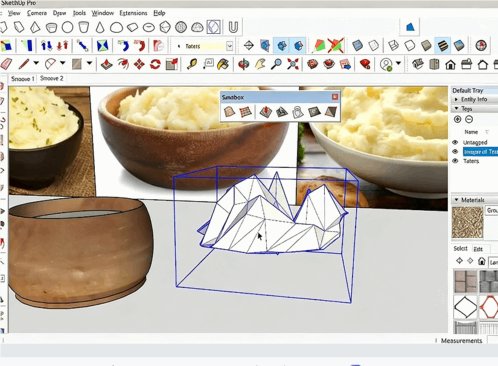Click the geodesic sphere shape icon
The width and height of the screenshot is (498, 366).
pos(181,27)
